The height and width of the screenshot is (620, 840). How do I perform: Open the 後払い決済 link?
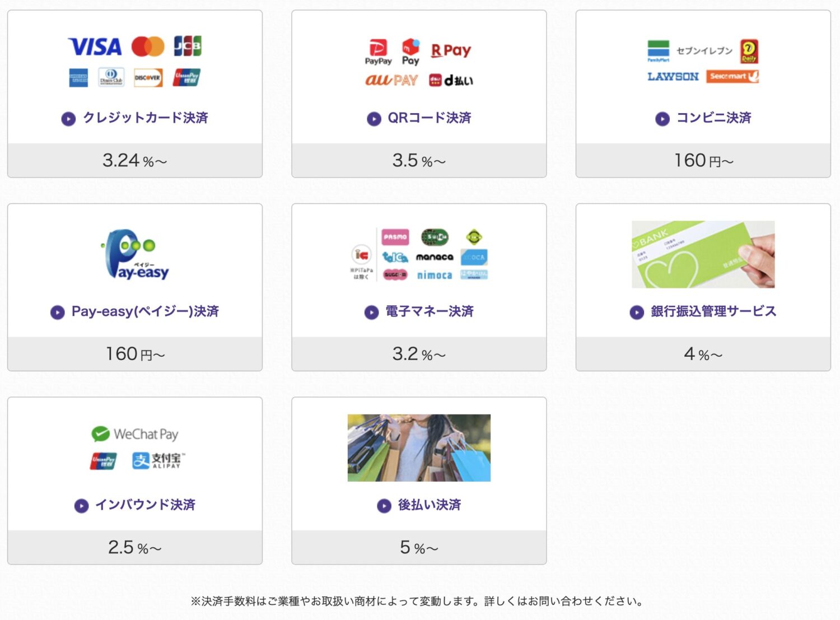click(x=430, y=505)
